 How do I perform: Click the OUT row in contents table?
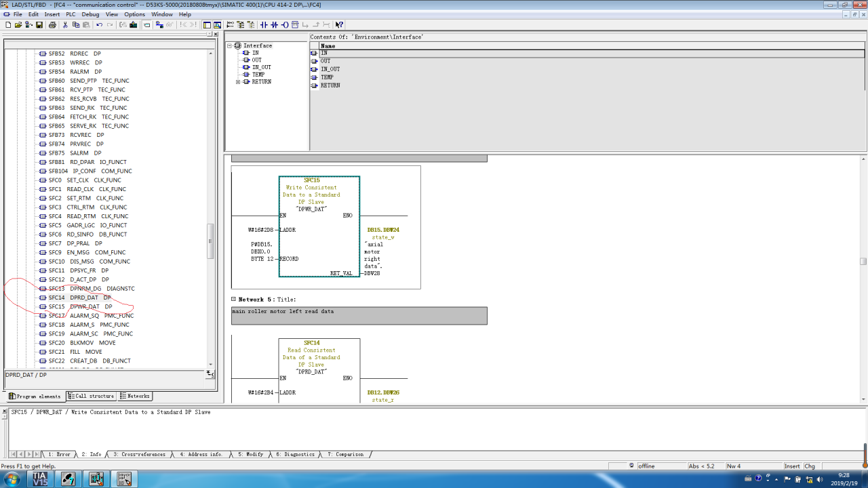click(x=587, y=61)
